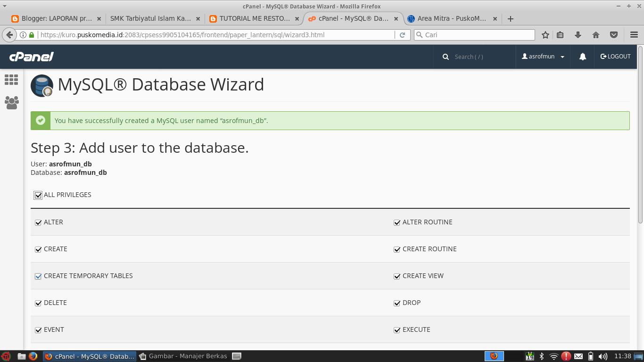Uncheck the DELETE privilege
644x362 pixels.
(x=39, y=303)
